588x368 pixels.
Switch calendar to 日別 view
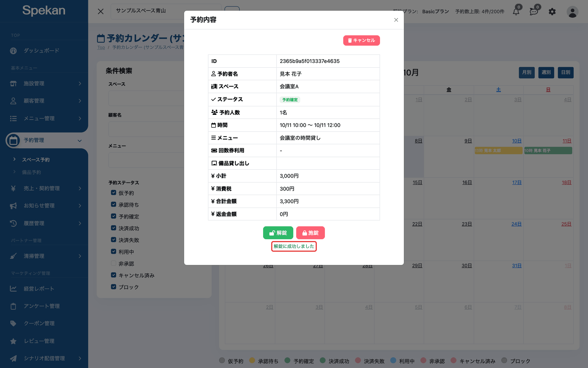[x=566, y=72]
